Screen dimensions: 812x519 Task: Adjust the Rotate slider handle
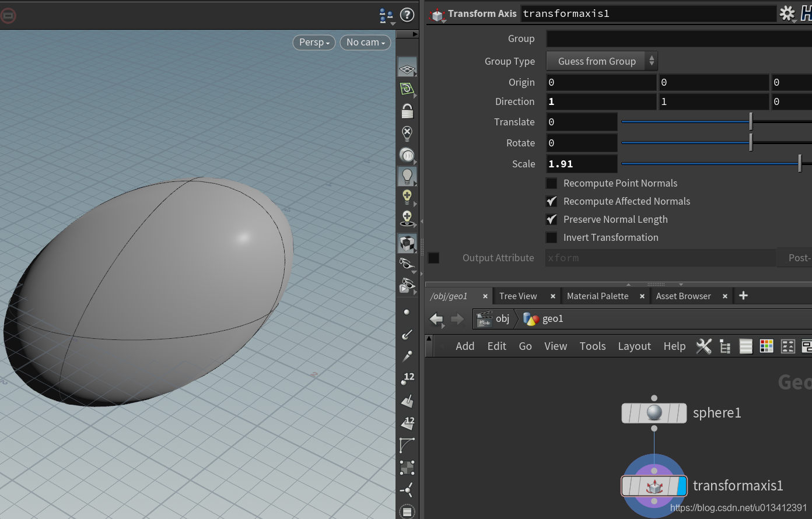click(x=751, y=142)
